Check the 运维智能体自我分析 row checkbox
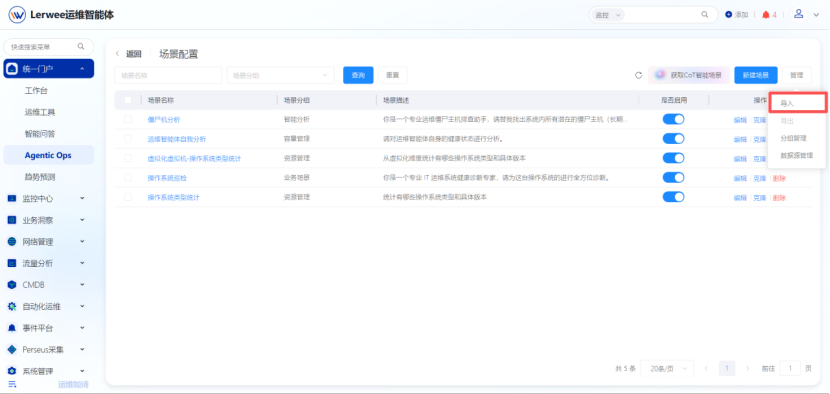The image size is (830, 394). (x=128, y=139)
